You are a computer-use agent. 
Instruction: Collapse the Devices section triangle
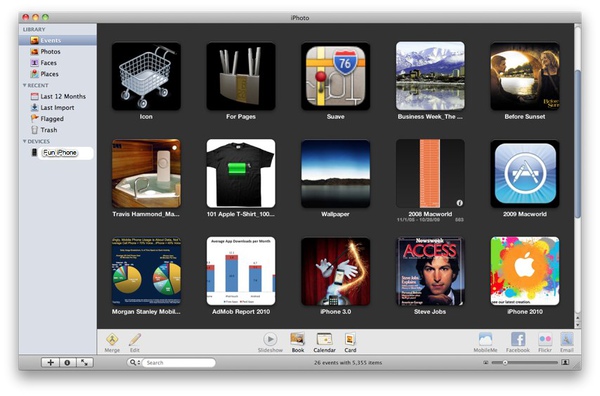click(24, 141)
